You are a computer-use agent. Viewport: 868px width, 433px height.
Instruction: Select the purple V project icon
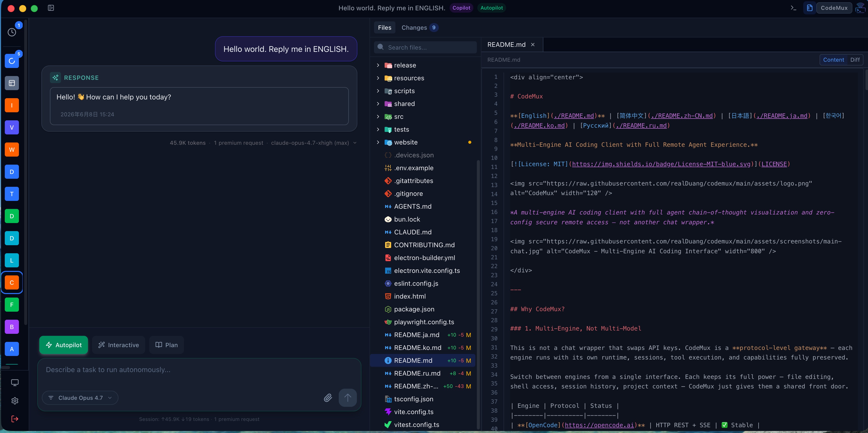tap(12, 128)
